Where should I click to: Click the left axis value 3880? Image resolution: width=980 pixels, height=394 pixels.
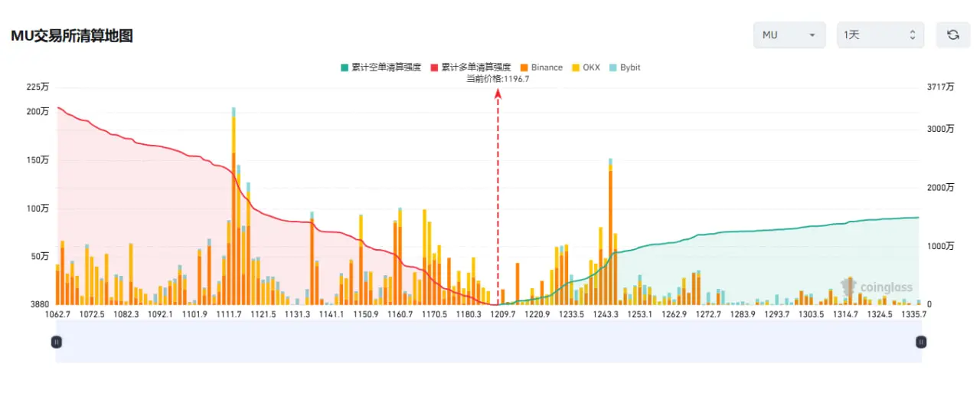(40, 304)
